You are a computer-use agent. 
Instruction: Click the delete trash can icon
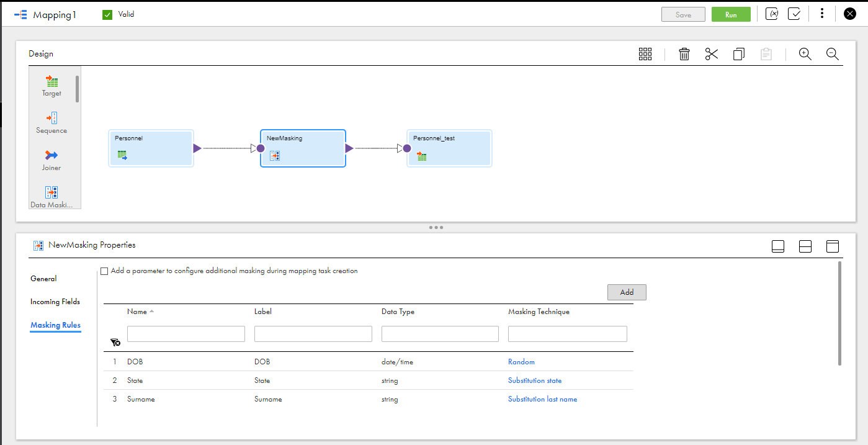point(684,54)
